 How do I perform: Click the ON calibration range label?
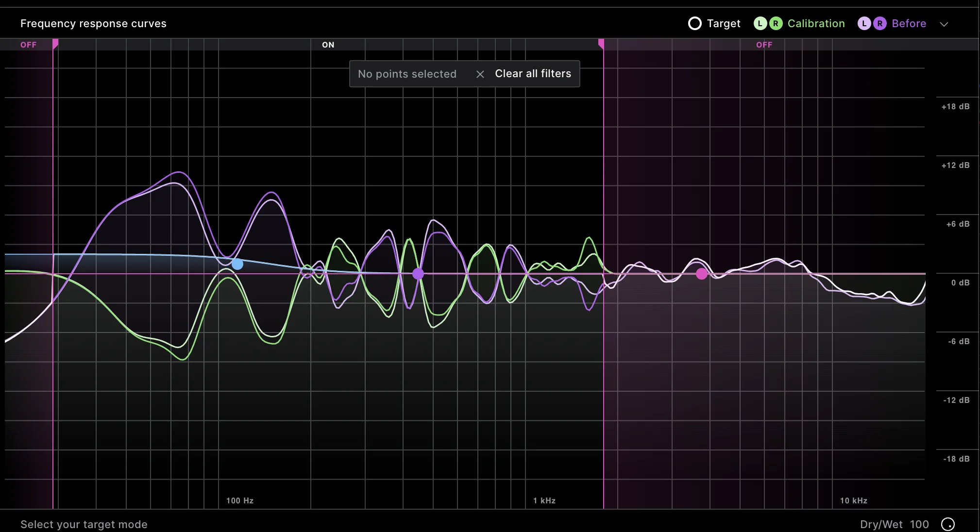[328, 45]
